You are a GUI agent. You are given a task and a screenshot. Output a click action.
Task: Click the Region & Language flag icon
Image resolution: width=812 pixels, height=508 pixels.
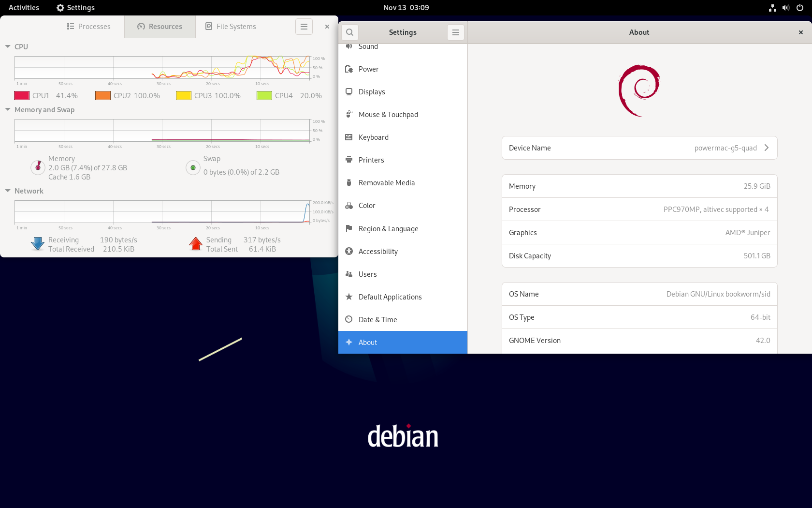349,229
